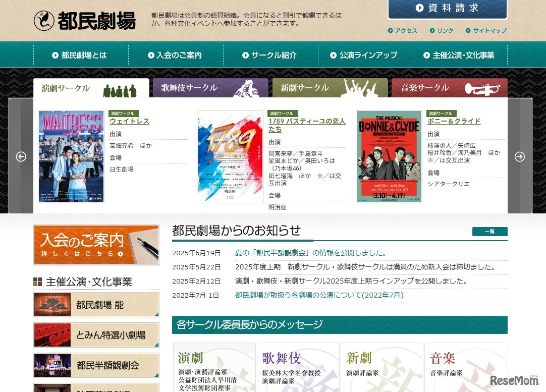
Task: Switch to the 新劇サークル tab
Action: (330, 88)
